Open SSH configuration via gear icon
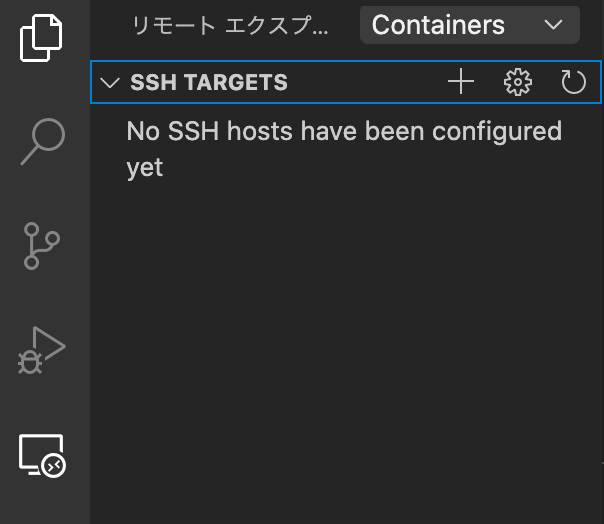The image size is (604, 524). 517,82
